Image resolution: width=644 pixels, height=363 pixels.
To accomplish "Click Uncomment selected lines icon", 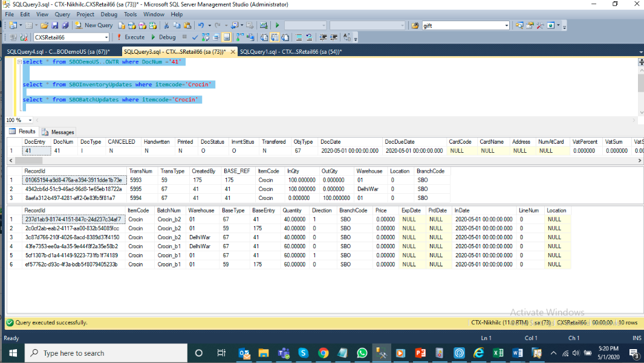I will (x=309, y=37).
